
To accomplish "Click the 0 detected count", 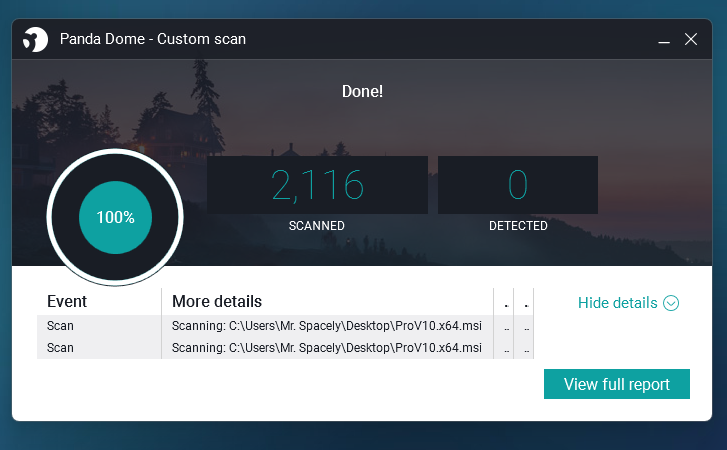I will tap(518, 184).
